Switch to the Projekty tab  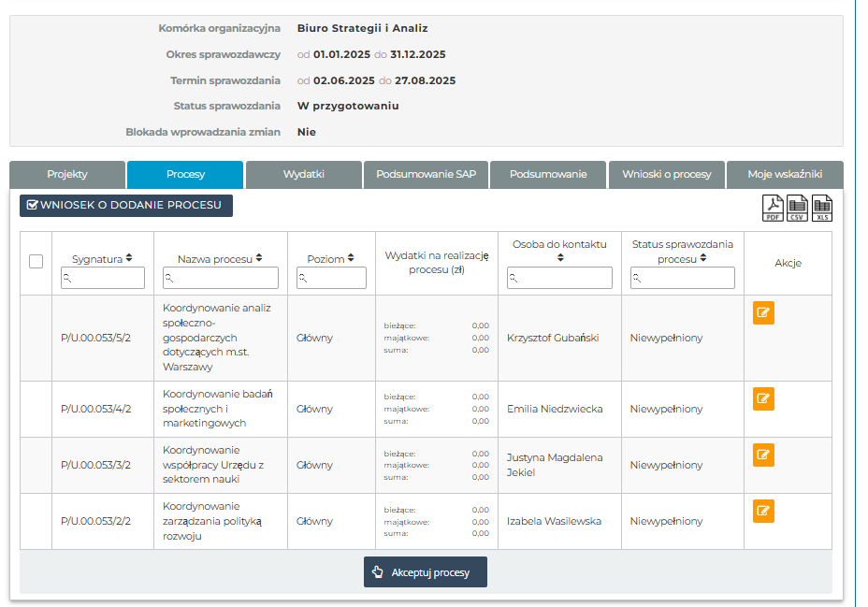67,175
